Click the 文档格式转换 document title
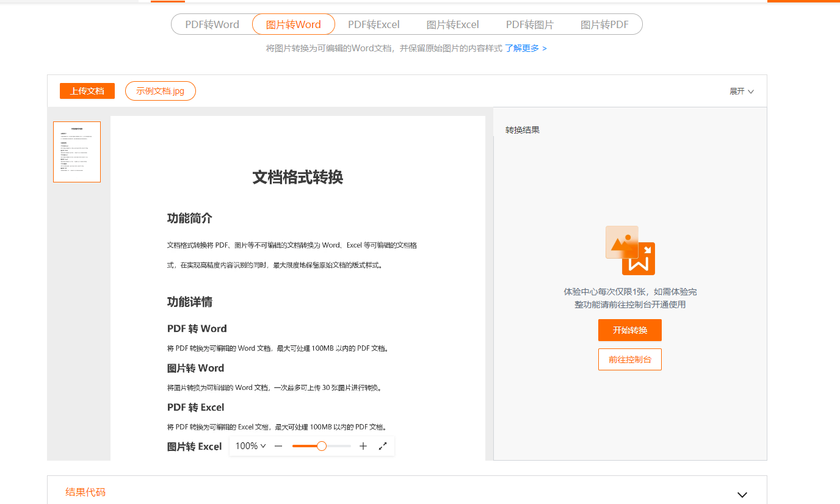 point(298,178)
